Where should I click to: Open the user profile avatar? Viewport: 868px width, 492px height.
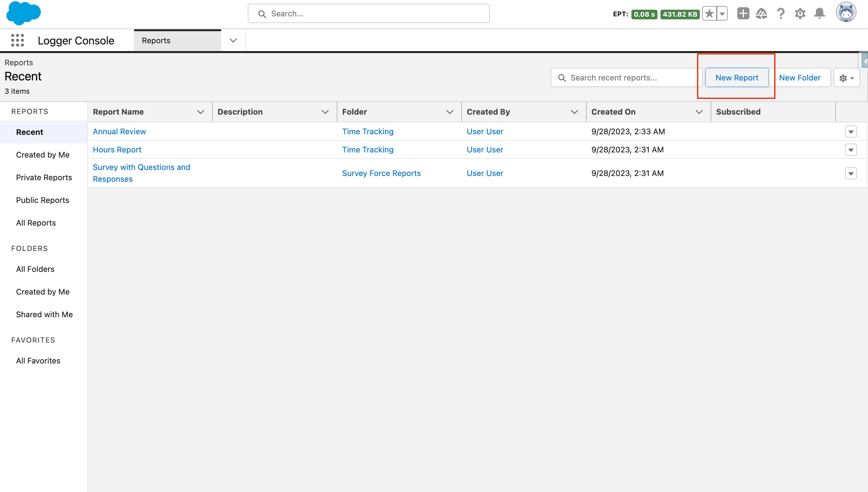[846, 12]
